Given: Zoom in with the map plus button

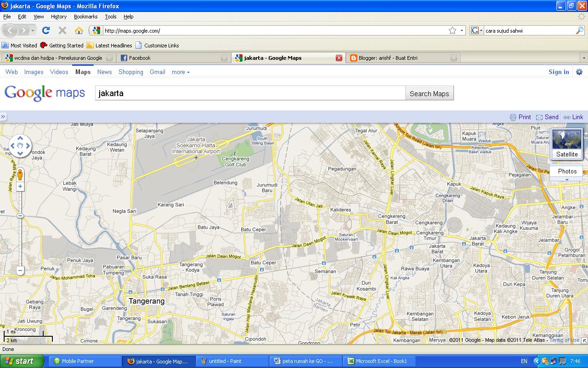Looking at the screenshot, I should tap(20, 186).
